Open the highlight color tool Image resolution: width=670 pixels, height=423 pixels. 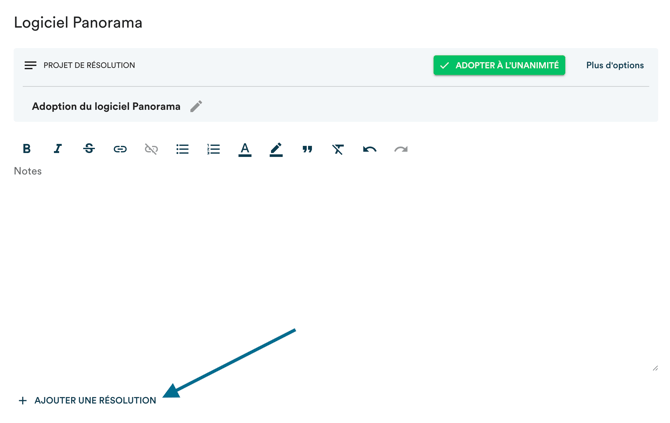(x=276, y=149)
